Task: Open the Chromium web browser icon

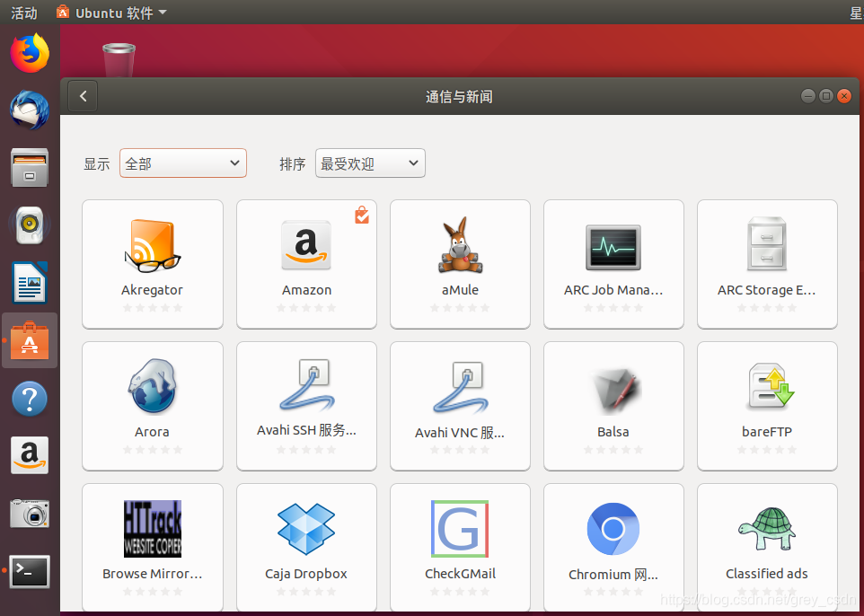Action: 613,529
